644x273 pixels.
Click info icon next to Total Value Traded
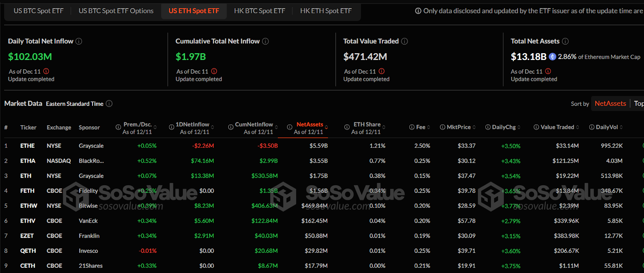coord(405,41)
